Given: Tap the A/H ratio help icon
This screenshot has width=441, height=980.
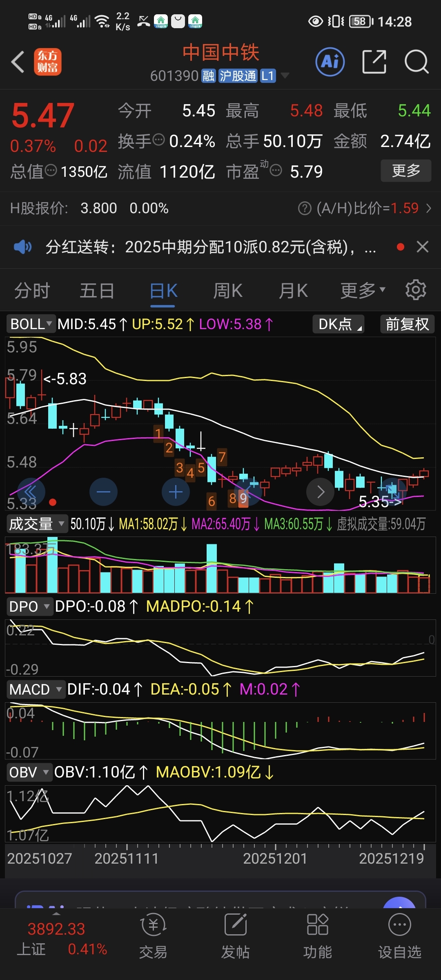Looking at the screenshot, I should click(305, 208).
